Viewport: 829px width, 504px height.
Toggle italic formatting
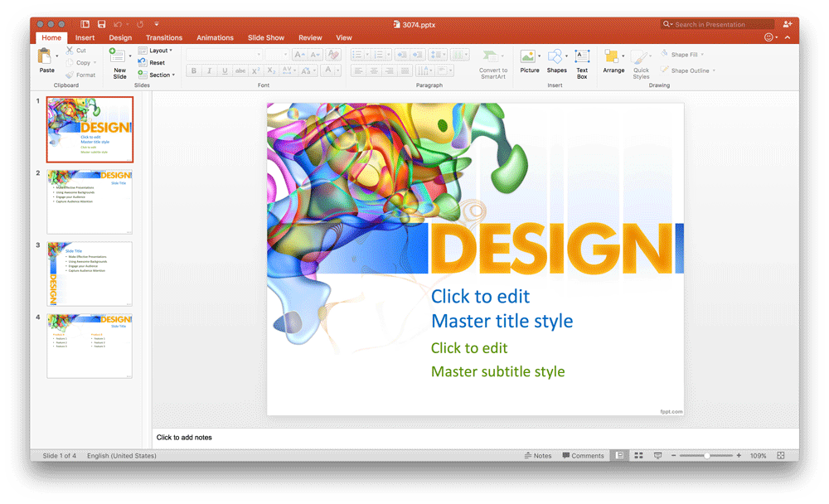(x=208, y=70)
